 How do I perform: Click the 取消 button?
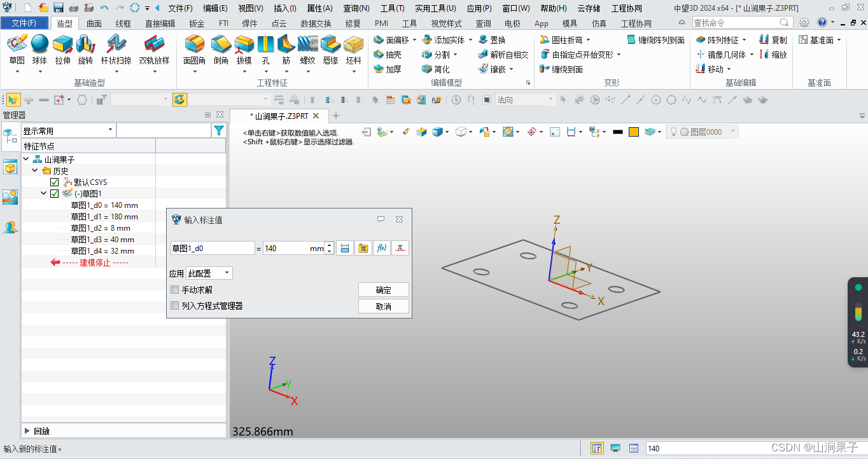click(x=384, y=306)
